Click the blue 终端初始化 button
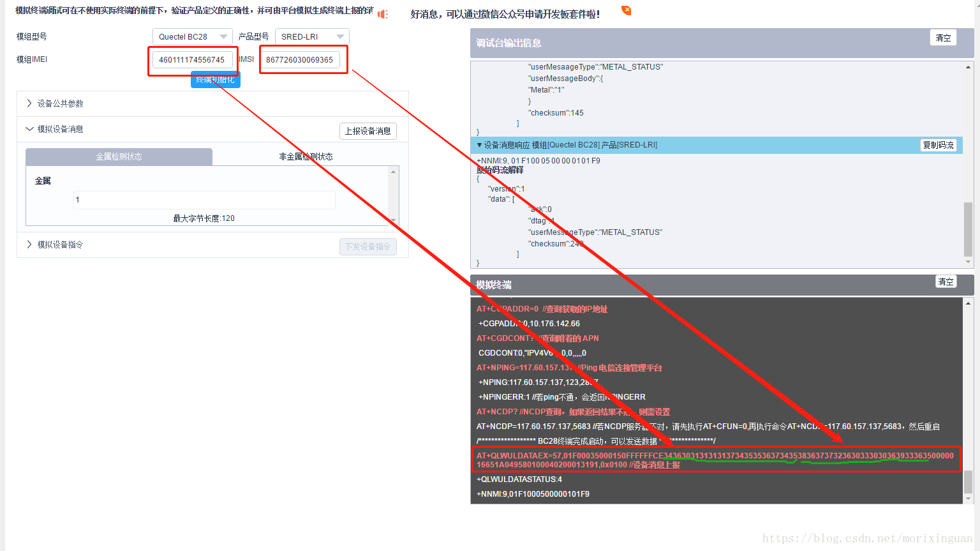980x551 pixels. tap(216, 80)
